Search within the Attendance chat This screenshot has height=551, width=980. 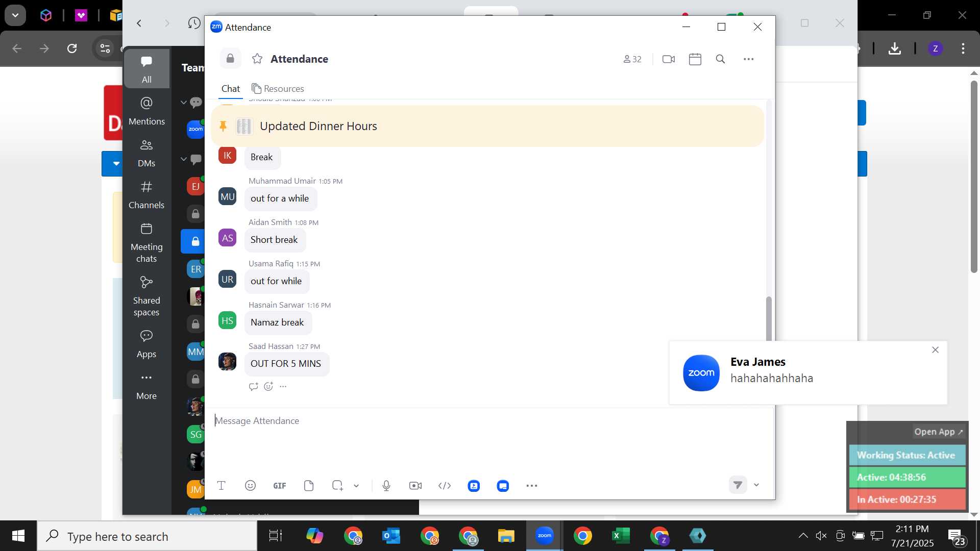[x=720, y=59]
